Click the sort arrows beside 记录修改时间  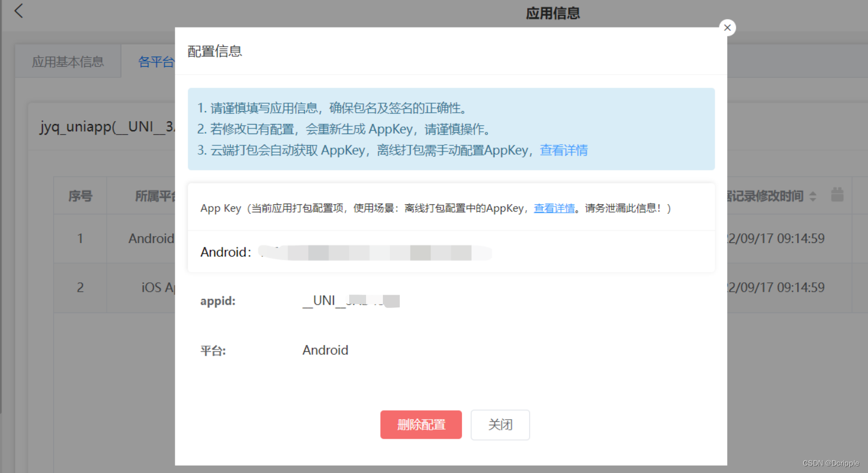click(x=812, y=196)
